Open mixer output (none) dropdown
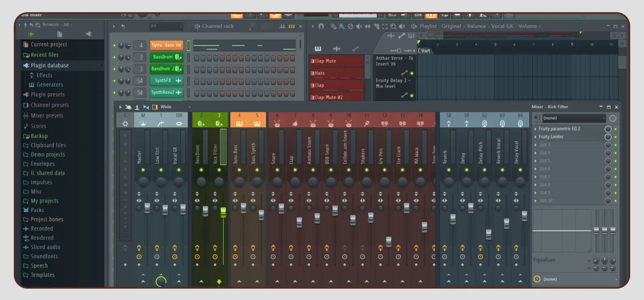 576,279
